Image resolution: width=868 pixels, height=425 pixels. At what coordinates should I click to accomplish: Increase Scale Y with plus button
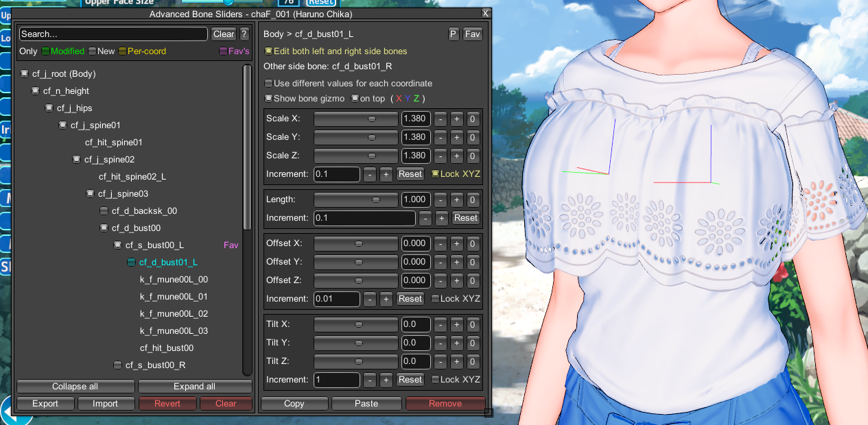tap(457, 137)
